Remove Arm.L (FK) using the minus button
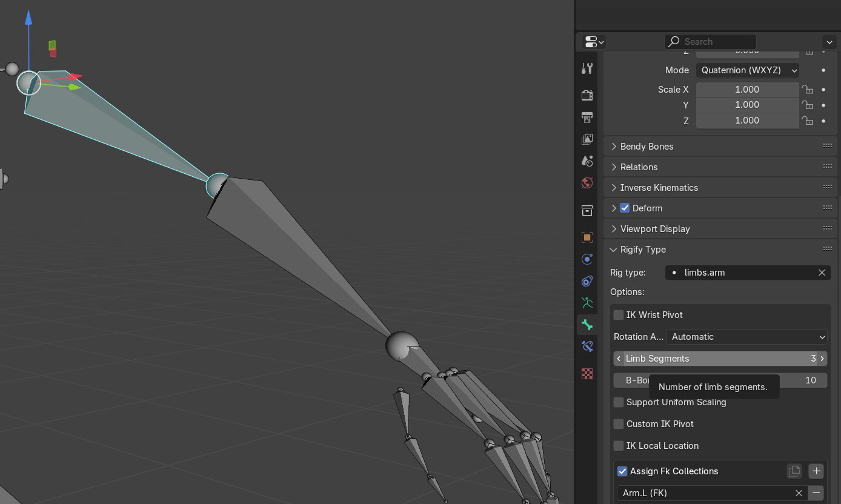 816,492
